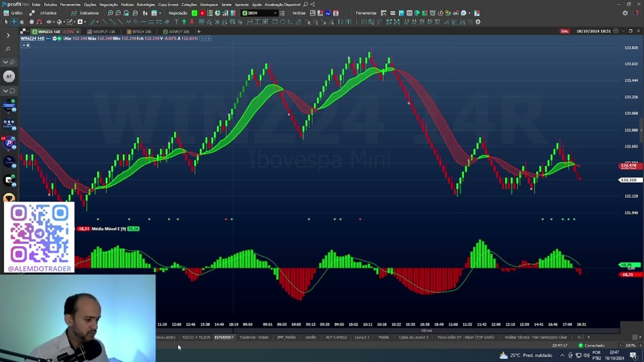Viewport: 644px width, 362px height.
Task: Open the TV icon in toolbar
Action: [x=328, y=13]
